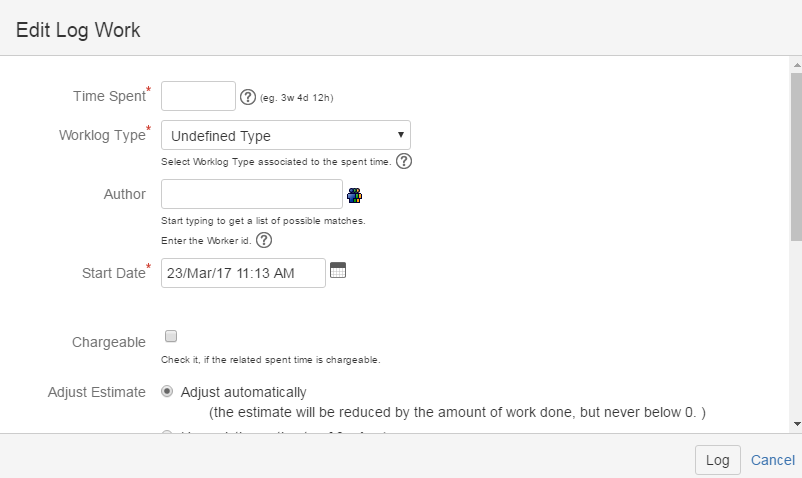Open help for Worklog Type description
802x478 pixels.
point(405,161)
